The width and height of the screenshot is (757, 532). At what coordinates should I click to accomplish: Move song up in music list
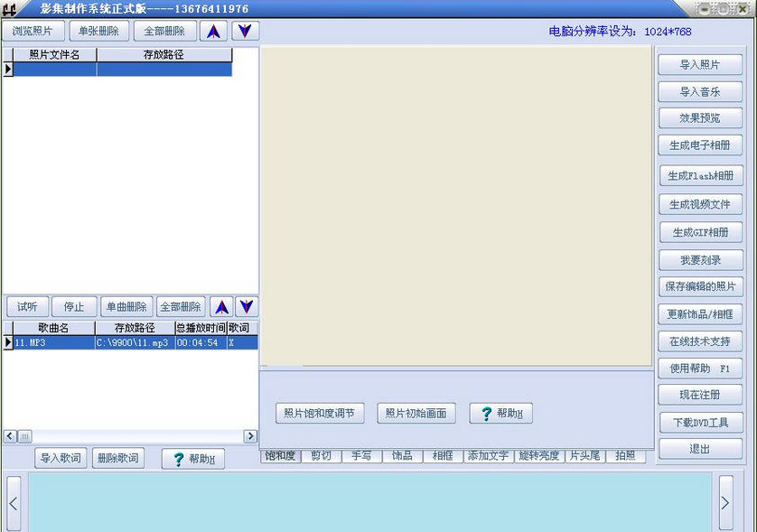[x=221, y=306]
